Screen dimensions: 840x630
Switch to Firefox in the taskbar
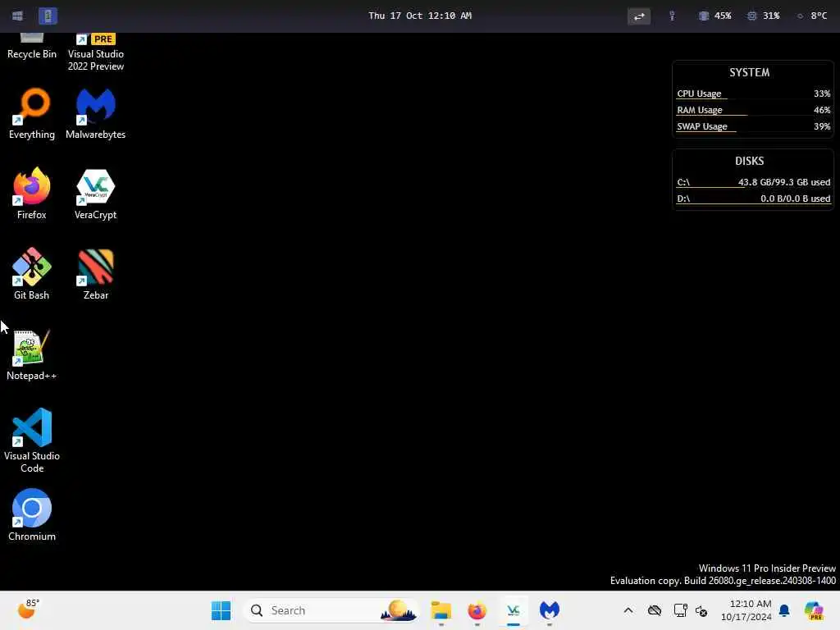point(477,610)
